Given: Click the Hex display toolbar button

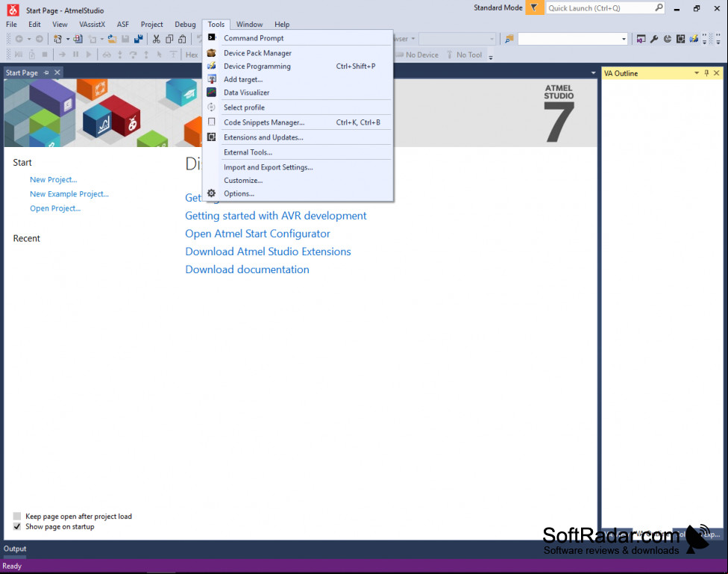Looking at the screenshot, I should (192, 54).
